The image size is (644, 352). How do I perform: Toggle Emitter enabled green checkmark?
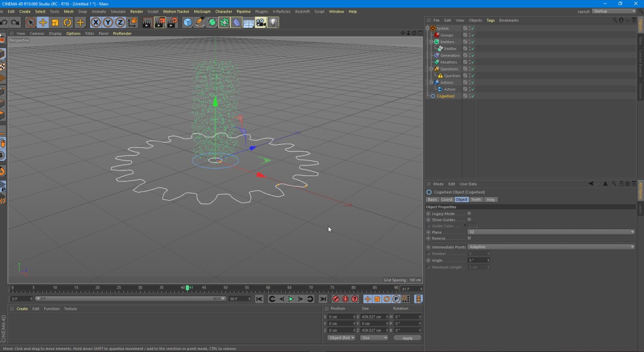473,49
